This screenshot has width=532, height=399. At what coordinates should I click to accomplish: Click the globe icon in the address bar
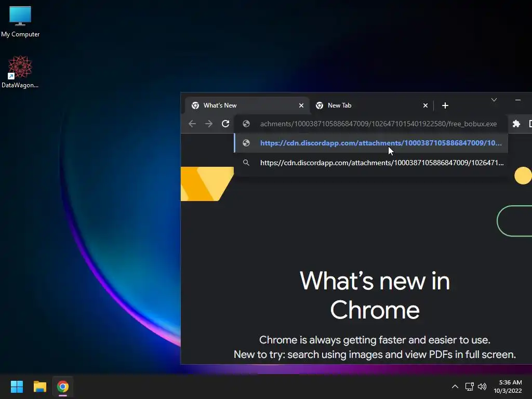click(246, 124)
